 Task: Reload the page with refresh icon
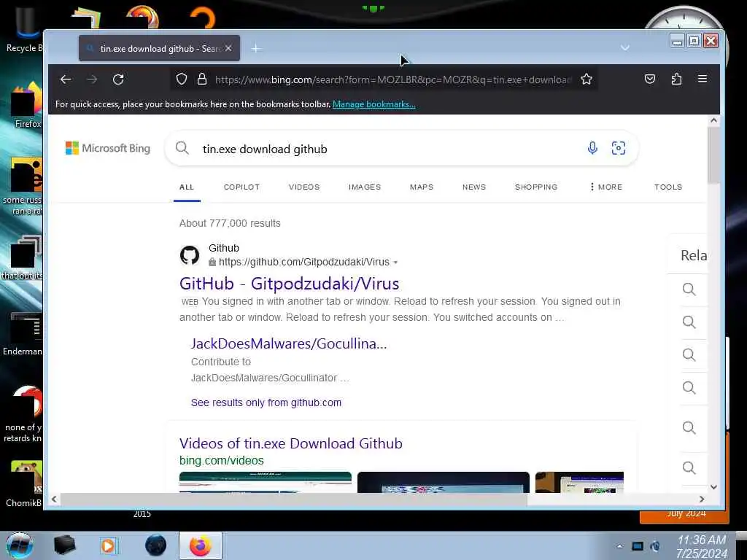(x=118, y=79)
